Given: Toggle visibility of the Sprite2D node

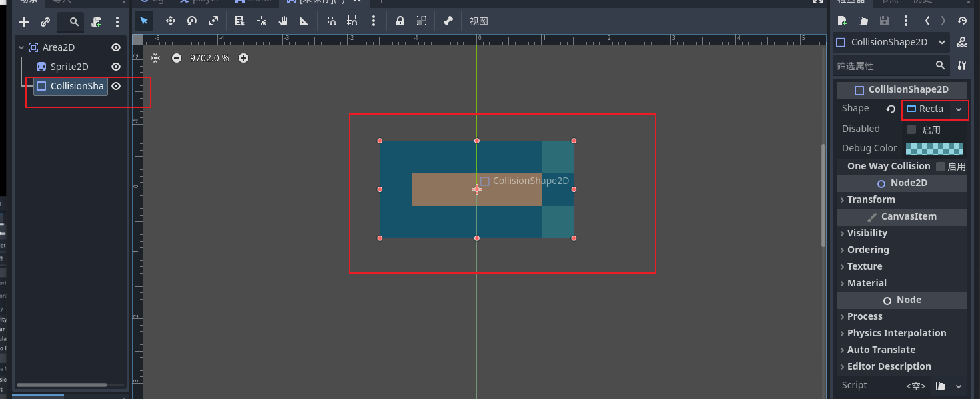Looking at the screenshot, I should tap(116, 67).
